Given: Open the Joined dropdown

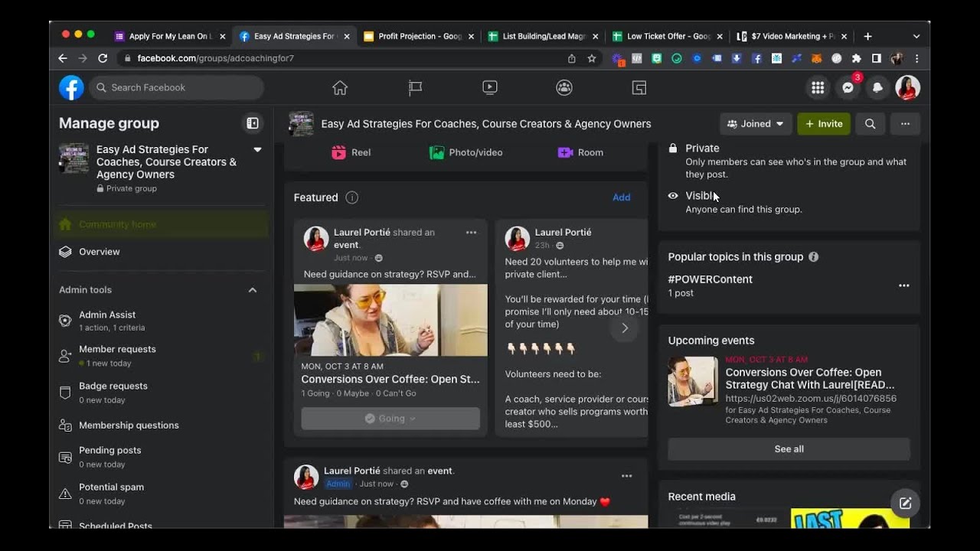Looking at the screenshot, I should pyautogui.click(x=756, y=124).
